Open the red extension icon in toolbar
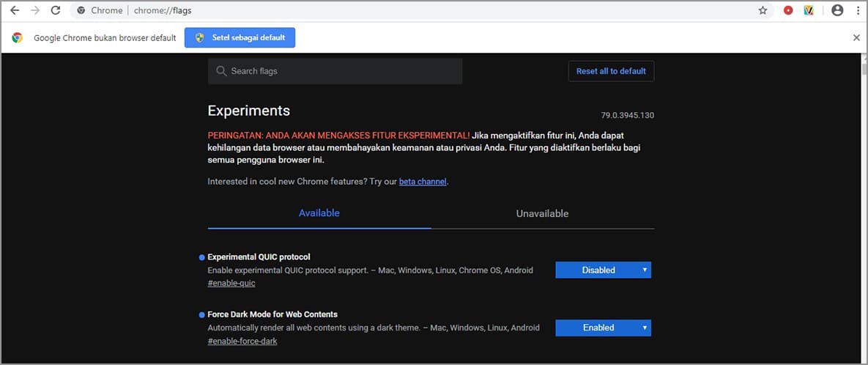This screenshot has height=365, width=868. coord(788,11)
